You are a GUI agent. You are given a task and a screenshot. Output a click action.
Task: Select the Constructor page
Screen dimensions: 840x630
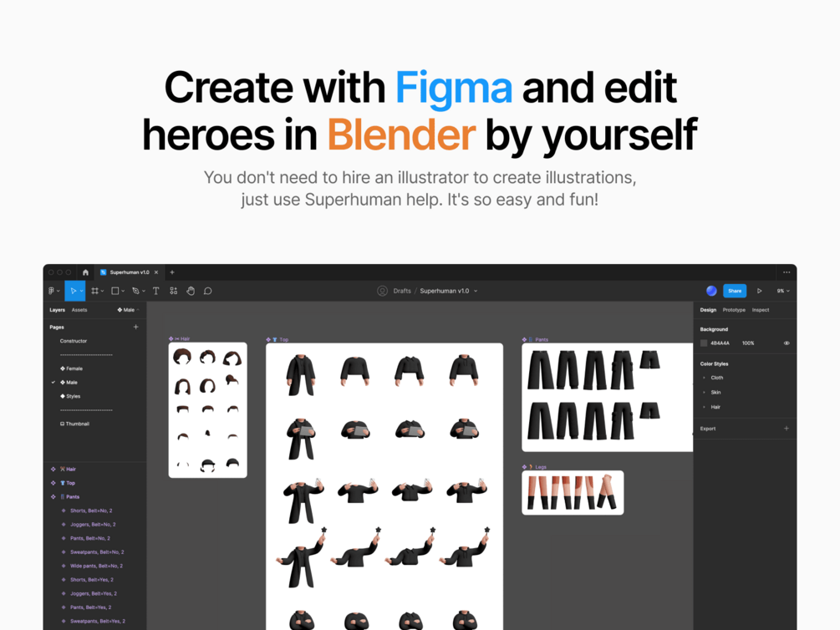click(74, 341)
